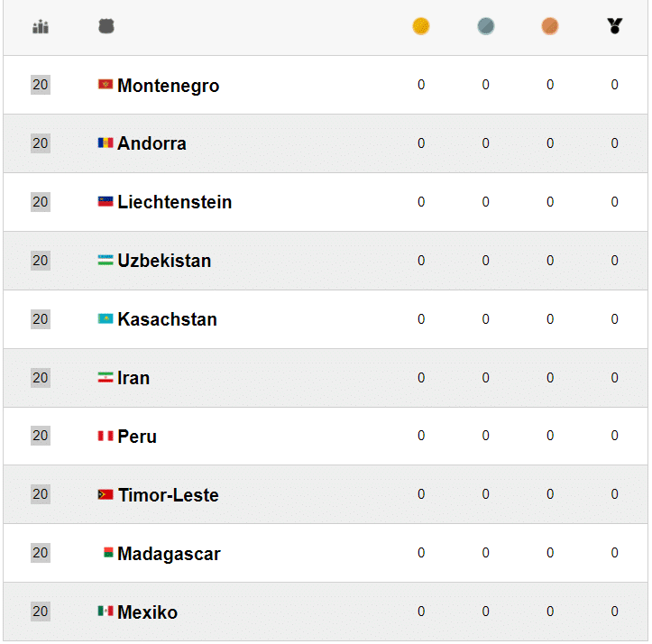
Task: Click the ranking column header icon
Action: pyautogui.click(x=41, y=27)
